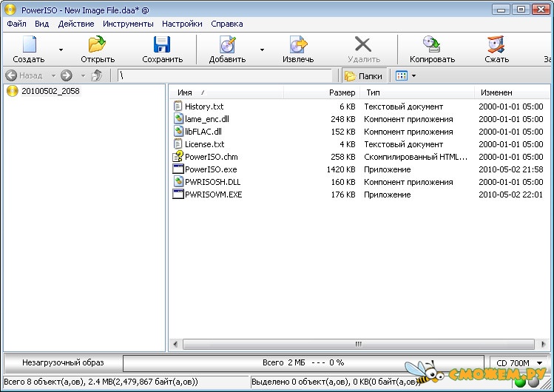Image resolution: width=554 pixels, height=392 pixels.
Task: Click the scrollbar left arrow
Action: pos(175,344)
